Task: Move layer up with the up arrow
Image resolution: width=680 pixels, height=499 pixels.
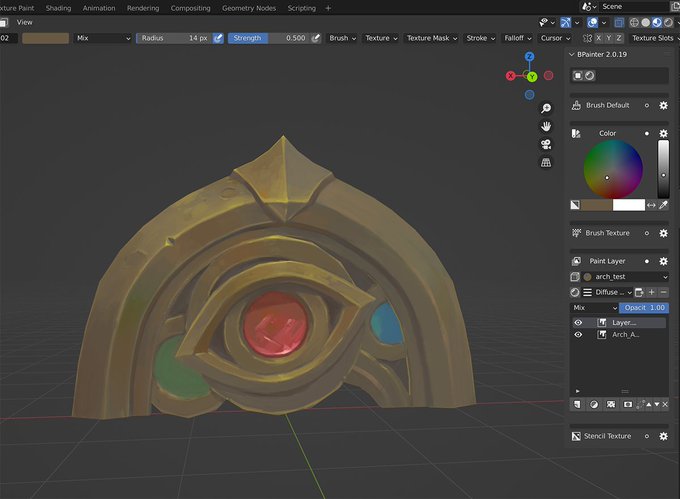Action: click(x=649, y=404)
